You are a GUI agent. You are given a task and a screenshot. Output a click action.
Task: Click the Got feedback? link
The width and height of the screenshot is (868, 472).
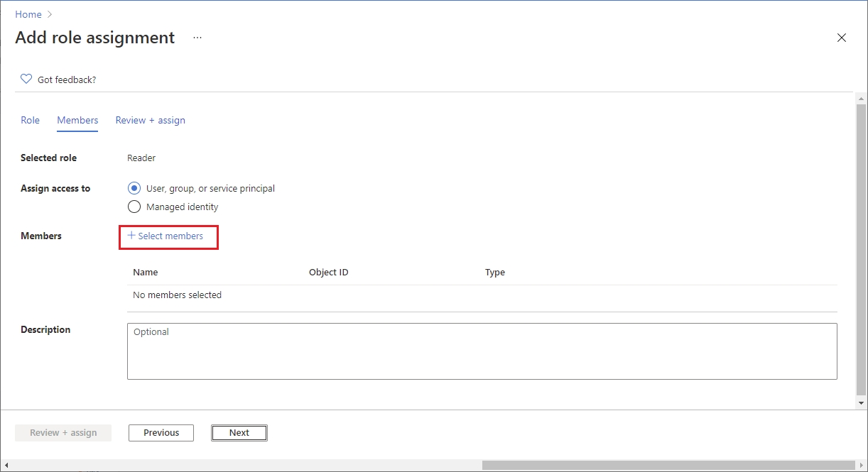pyautogui.click(x=67, y=80)
